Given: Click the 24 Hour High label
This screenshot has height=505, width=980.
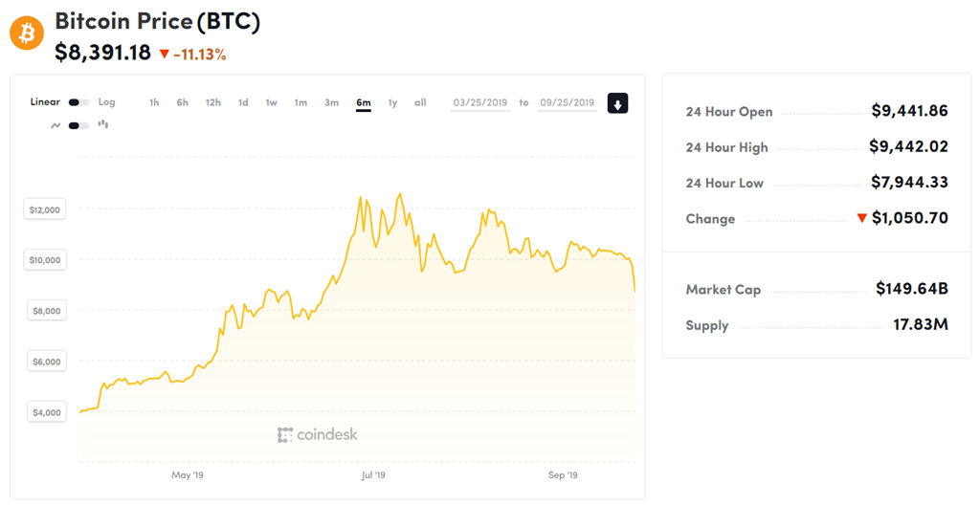Looking at the screenshot, I should tap(727, 147).
